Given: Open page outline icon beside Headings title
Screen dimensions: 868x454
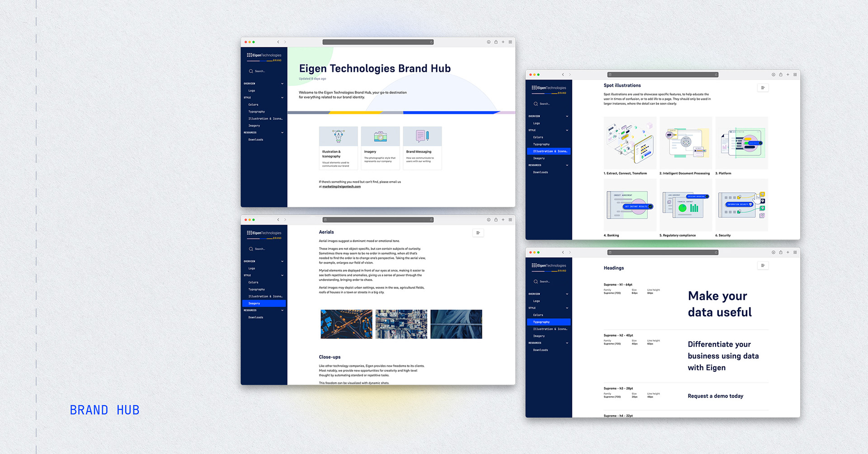Looking at the screenshot, I should coord(763,266).
